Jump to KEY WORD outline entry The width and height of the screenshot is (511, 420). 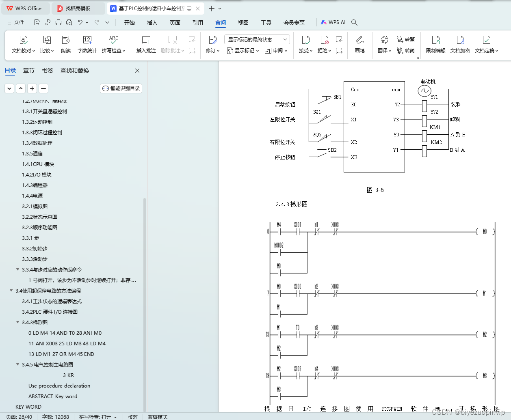point(28,407)
